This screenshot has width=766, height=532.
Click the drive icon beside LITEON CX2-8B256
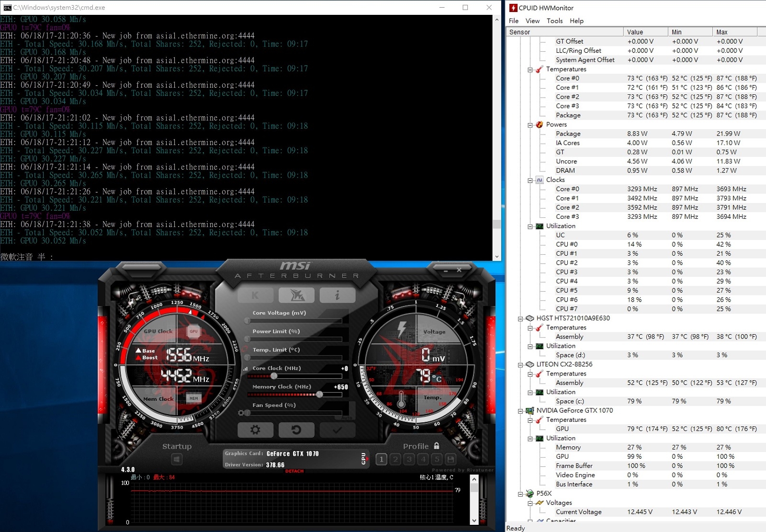[529, 364]
